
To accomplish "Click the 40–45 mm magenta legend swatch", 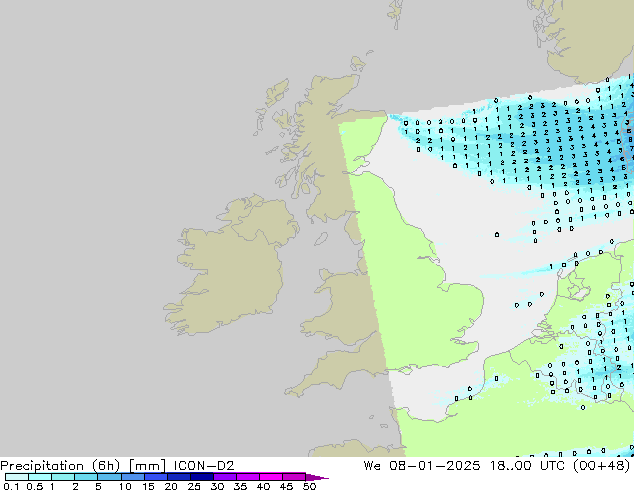I will click(271, 477).
